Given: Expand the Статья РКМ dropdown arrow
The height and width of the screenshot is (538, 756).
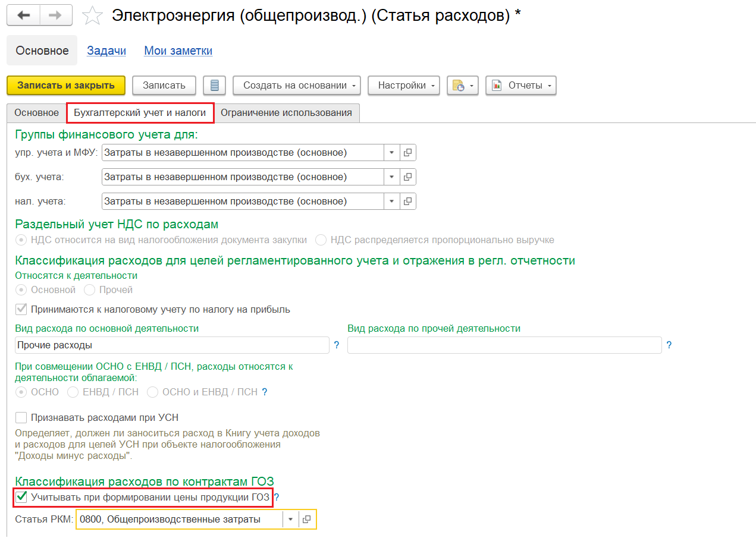Looking at the screenshot, I should click(x=290, y=520).
